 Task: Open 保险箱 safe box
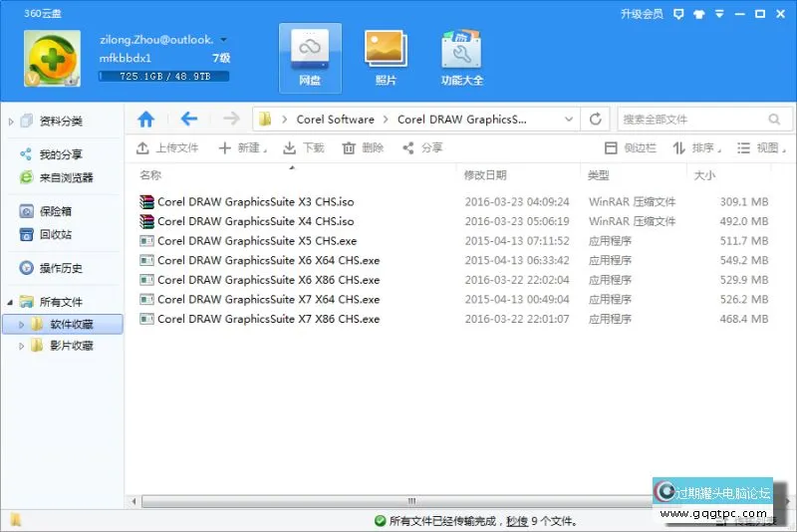[56, 211]
